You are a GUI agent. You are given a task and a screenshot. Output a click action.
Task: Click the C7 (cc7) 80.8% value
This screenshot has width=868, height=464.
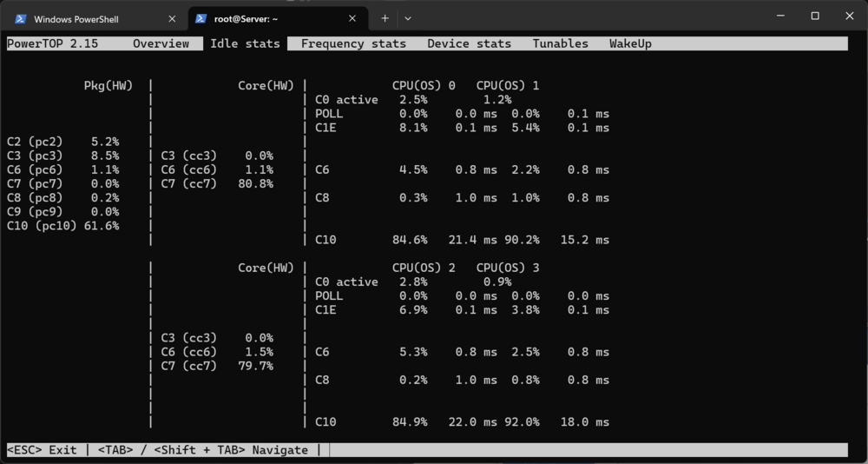tap(256, 183)
